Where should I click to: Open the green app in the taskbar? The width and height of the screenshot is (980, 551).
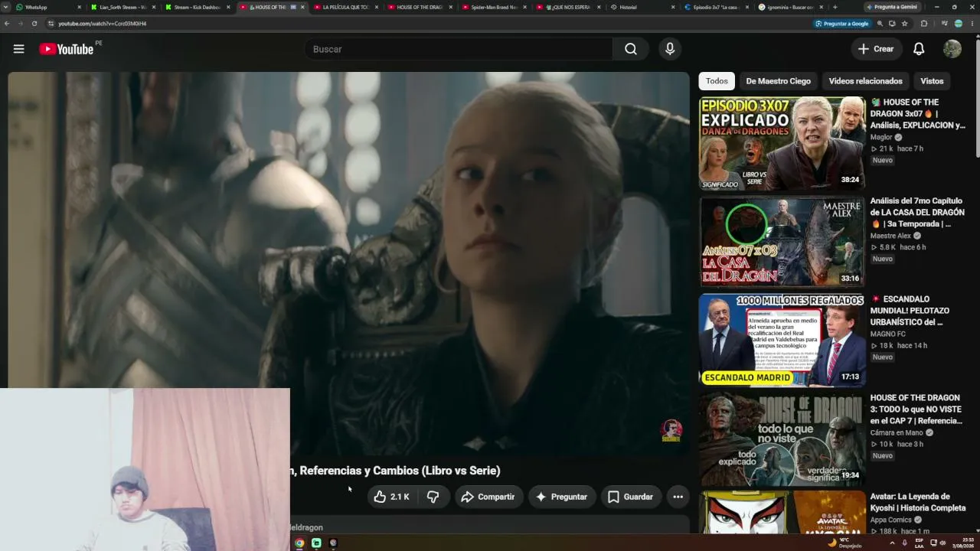tap(316, 543)
